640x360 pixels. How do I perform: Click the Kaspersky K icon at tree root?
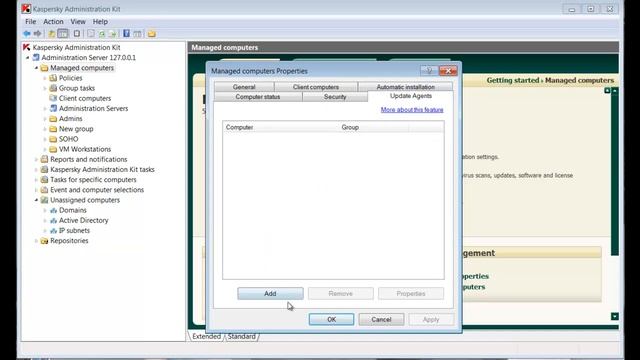click(27, 47)
